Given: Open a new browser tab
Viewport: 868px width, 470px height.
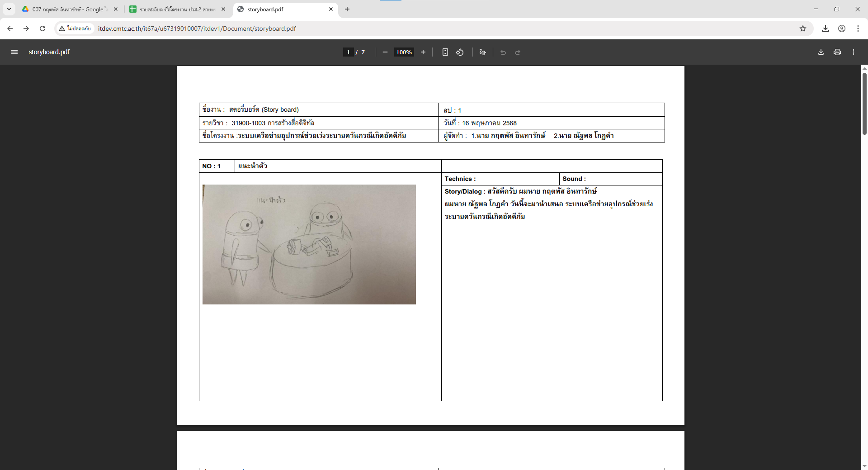Looking at the screenshot, I should point(347,9).
